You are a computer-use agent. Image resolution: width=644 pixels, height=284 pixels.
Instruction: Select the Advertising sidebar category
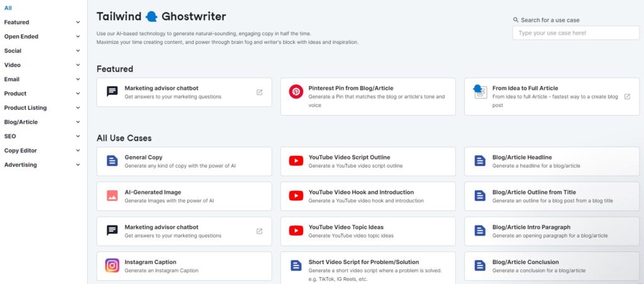[20, 165]
